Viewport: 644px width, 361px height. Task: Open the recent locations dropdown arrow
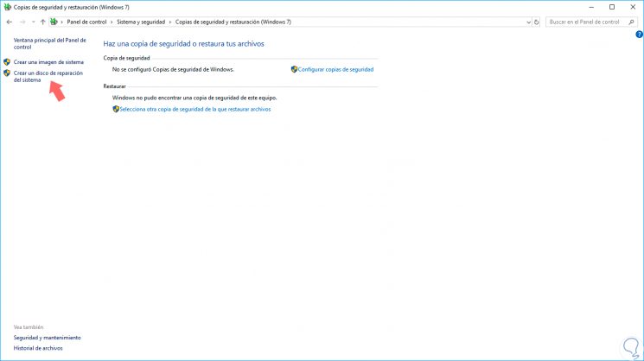click(33, 22)
